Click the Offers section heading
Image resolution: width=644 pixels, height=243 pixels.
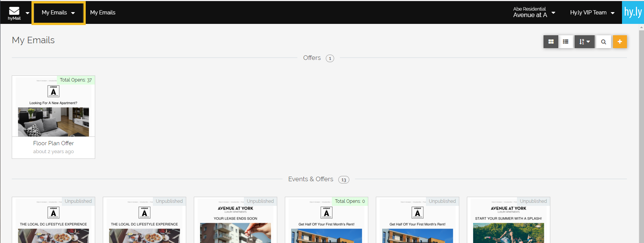pos(312,58)
